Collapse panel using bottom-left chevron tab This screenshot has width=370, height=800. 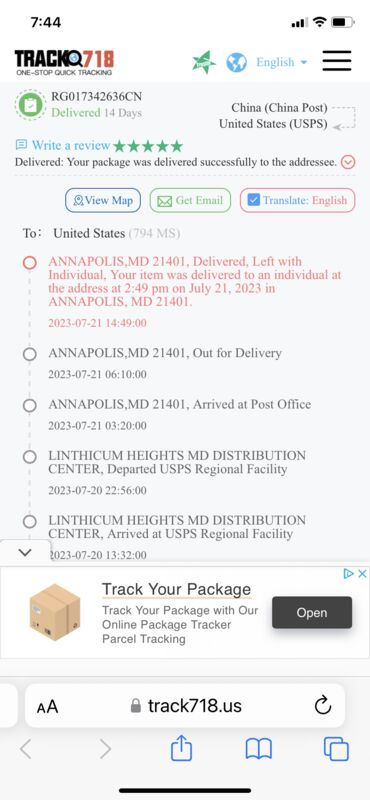click(25, 552)
